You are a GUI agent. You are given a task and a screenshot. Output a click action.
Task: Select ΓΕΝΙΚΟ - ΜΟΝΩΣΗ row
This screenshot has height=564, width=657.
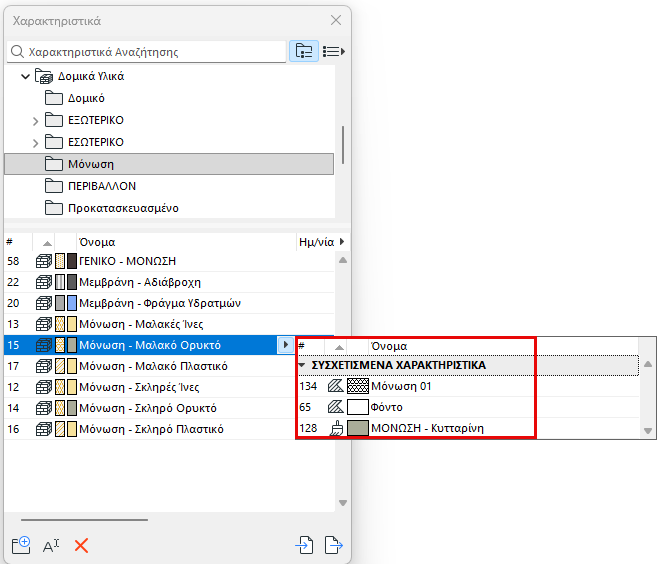[169, 261]
